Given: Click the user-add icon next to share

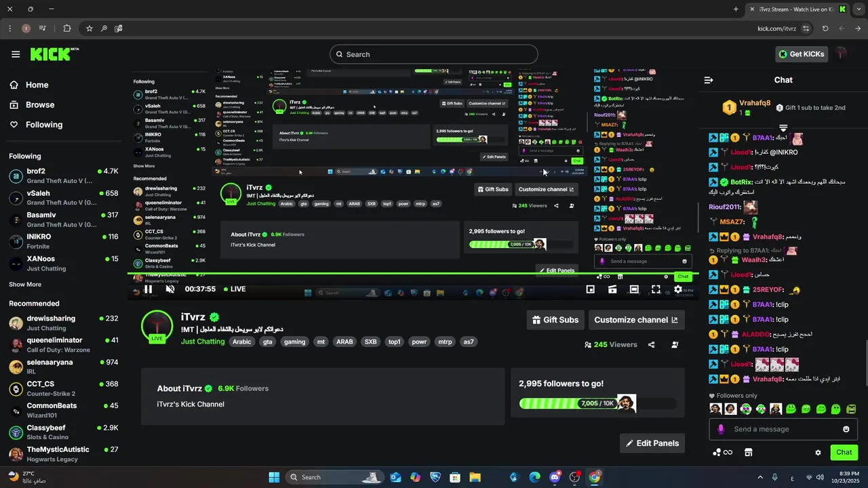Looking at the screenshot, I should pyautogui.click(x=675, y=345).
